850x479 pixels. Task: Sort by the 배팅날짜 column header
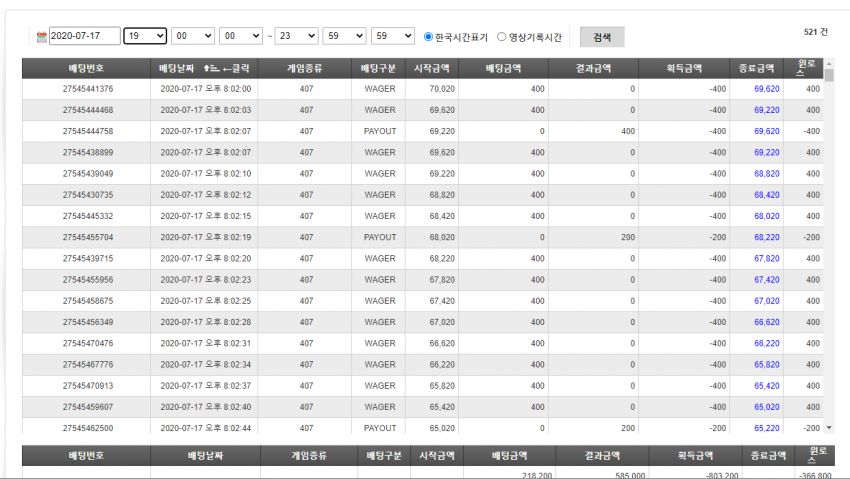(204, 68)
